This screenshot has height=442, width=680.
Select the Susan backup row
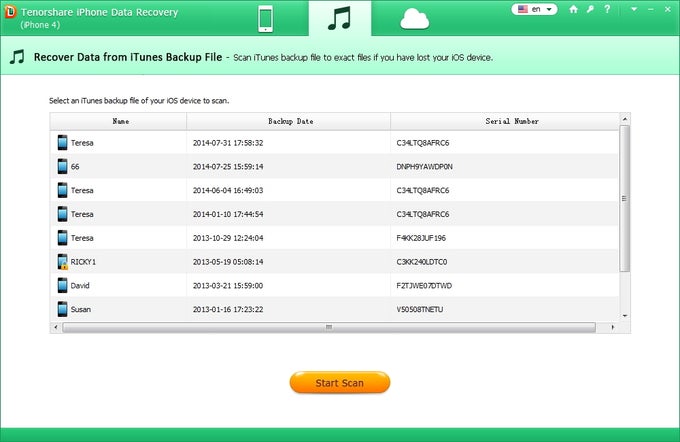(x=334, y=309)
